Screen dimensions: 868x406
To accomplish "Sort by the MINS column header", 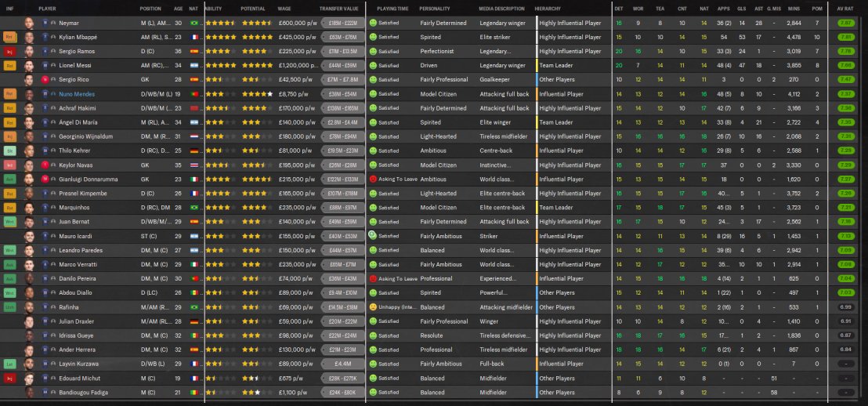I will point(794,9).
